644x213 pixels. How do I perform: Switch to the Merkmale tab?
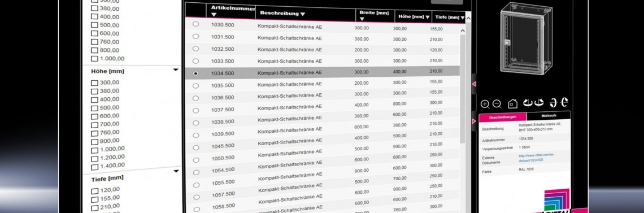point(549,116)
